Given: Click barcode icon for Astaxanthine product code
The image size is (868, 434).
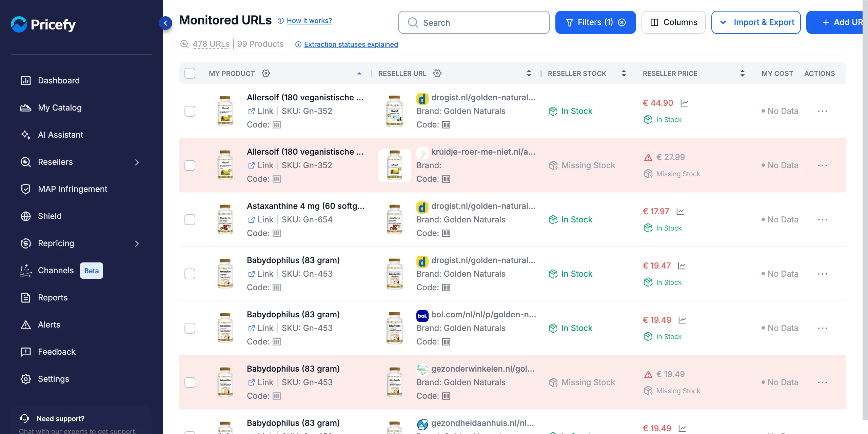Looking at the screenshot, I should pos(277,233).
